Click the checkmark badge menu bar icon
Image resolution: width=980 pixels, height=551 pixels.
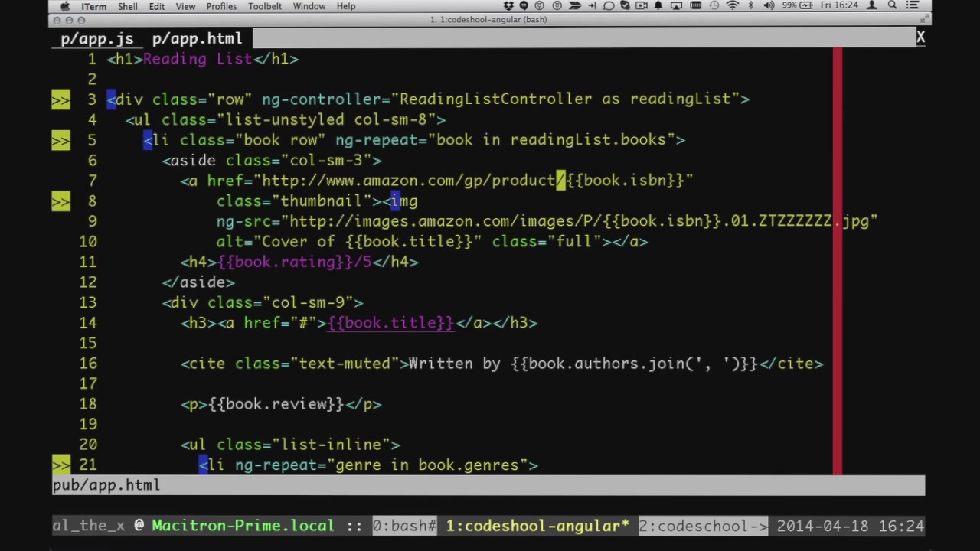[625, 6]
